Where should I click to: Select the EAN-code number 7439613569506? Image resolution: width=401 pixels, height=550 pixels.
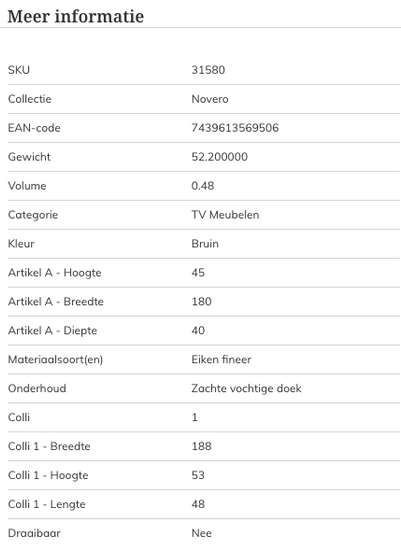pos(235,128)
